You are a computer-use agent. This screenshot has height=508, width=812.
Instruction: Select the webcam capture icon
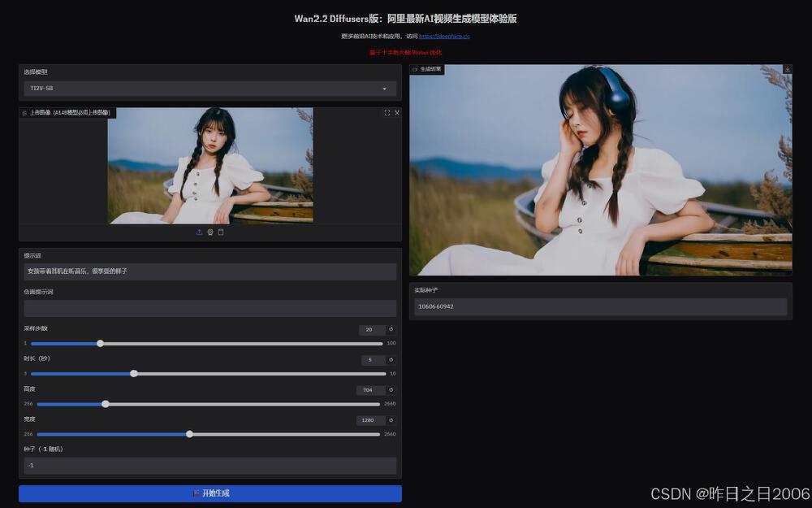click(209, 232)
